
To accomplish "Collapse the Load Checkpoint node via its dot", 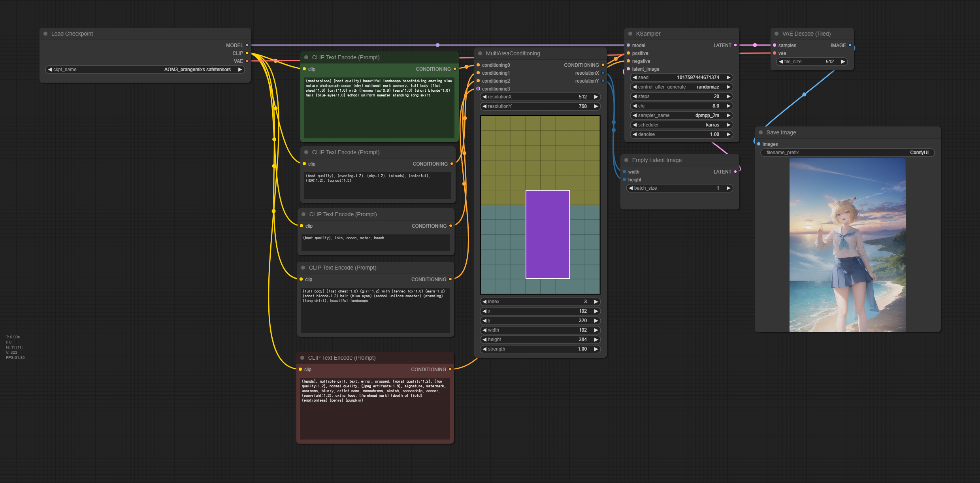I will [x=45, y=34].
